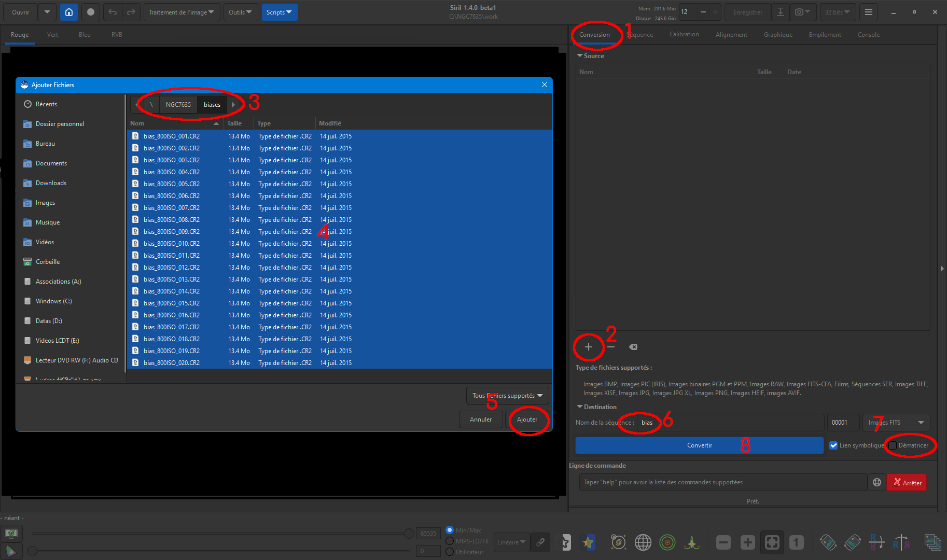The height and width of the screenshot is (560, 947).
Task: Click the save-as download icon
Action: tap(781, 12)
